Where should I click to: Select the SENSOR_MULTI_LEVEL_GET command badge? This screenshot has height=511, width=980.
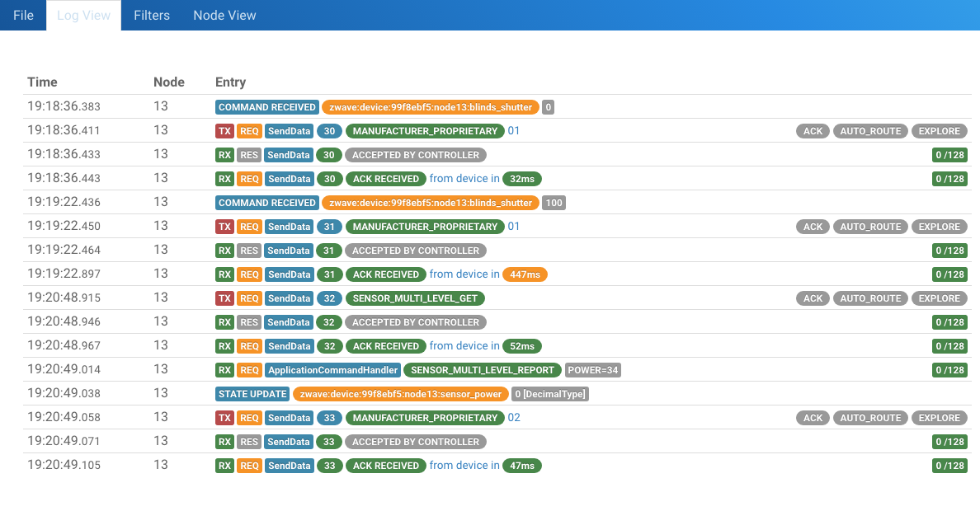coord(415,298)
